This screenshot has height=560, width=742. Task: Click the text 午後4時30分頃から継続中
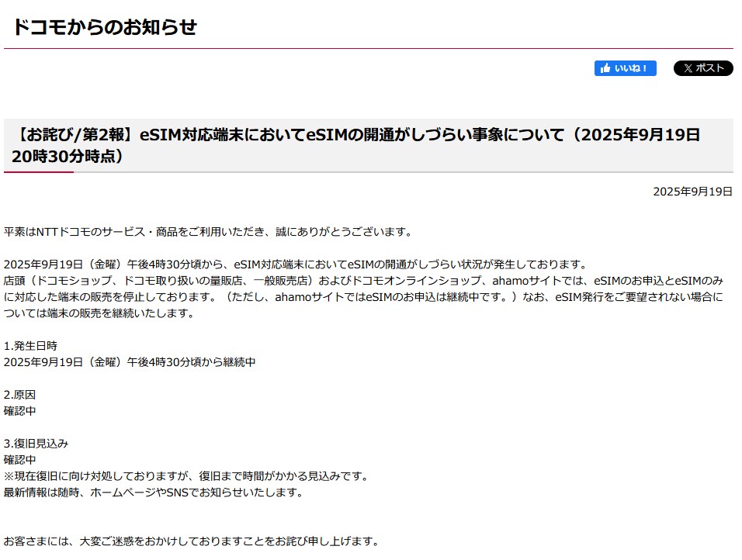(191, 362)
